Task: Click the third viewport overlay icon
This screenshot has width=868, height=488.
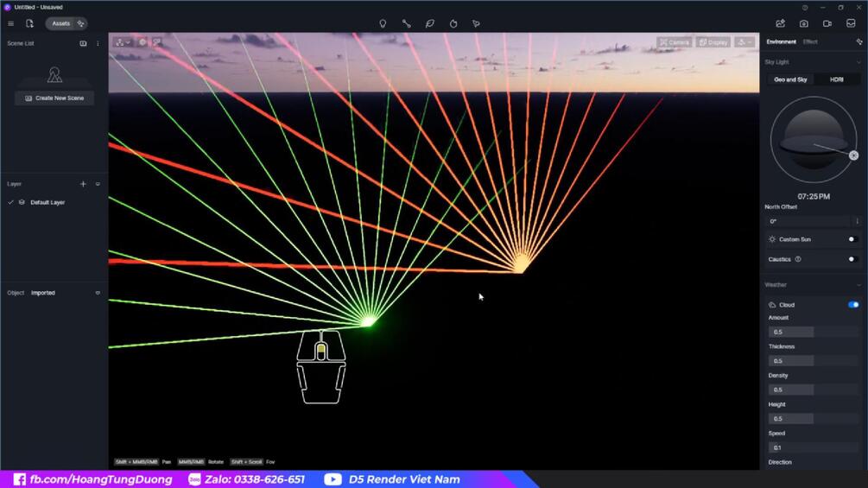Action: coord(157,42)
